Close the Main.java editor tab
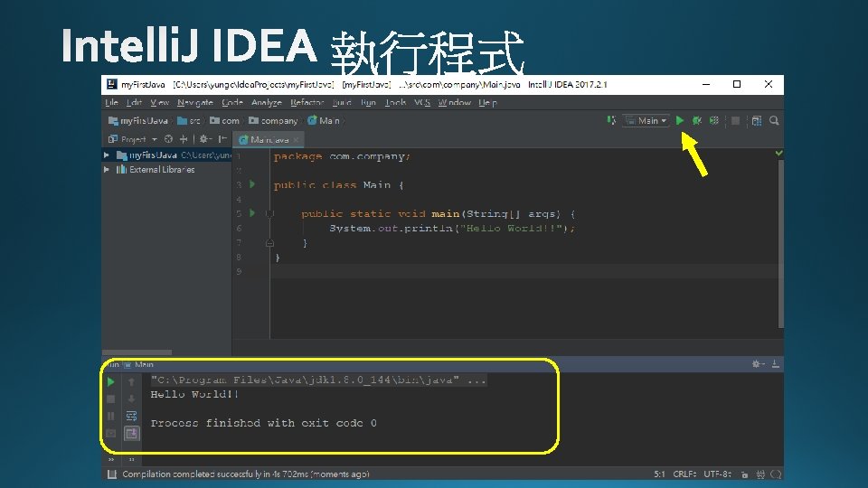The width and height of the screenshot is (868, 488). (x=297, y=139)
